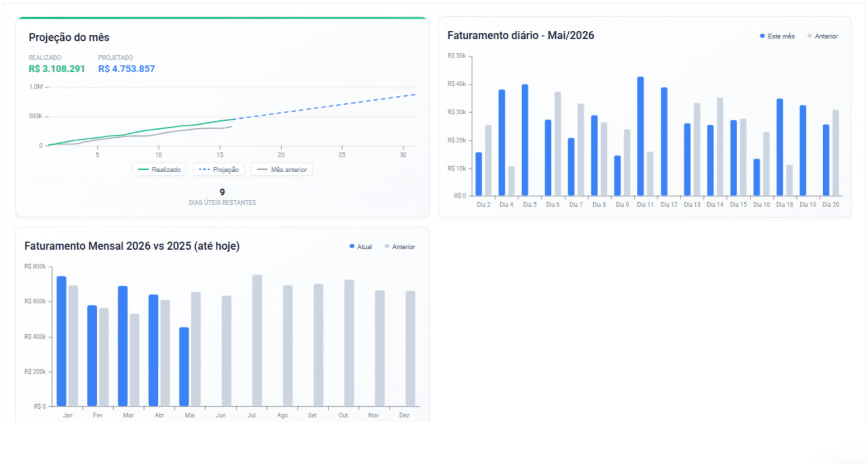Click the Faturamento diário - Mai/2026 heading
The image size is (868, 464).
(521, 35)
